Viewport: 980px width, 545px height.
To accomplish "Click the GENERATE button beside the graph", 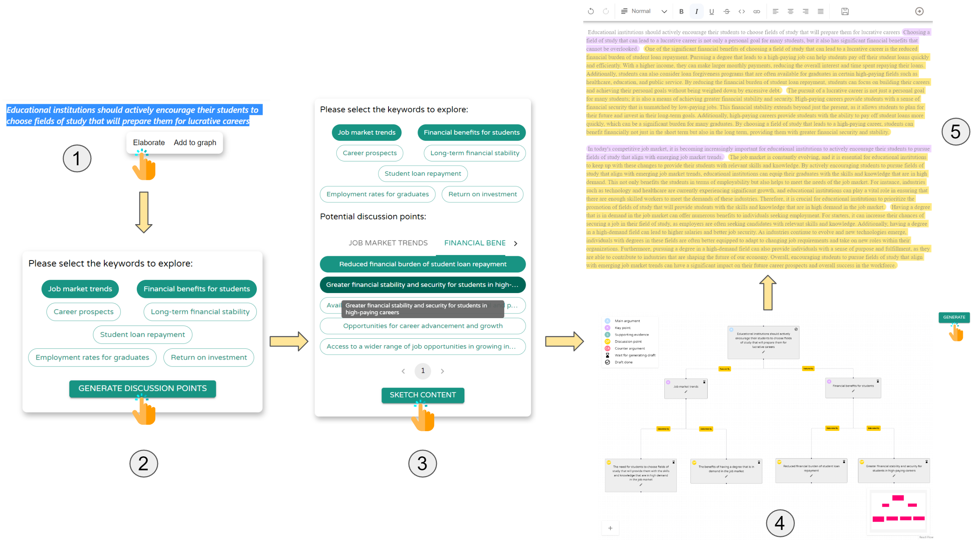I will point(954,317).
